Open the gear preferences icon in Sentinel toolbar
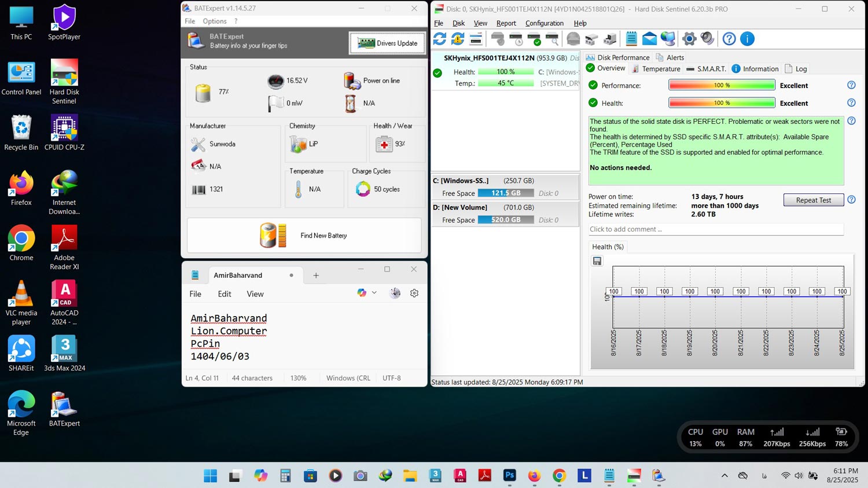868x488 pixels. (689, 39)
